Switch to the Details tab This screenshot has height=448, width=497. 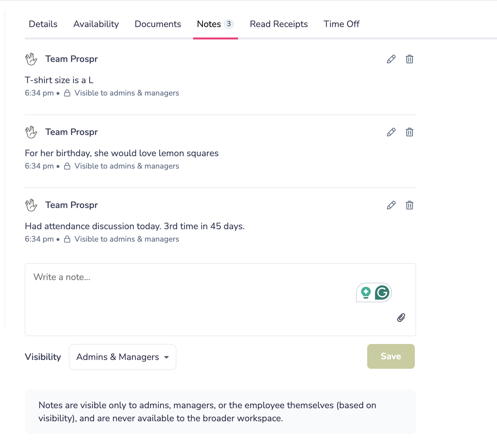click(x=43, y=24)
